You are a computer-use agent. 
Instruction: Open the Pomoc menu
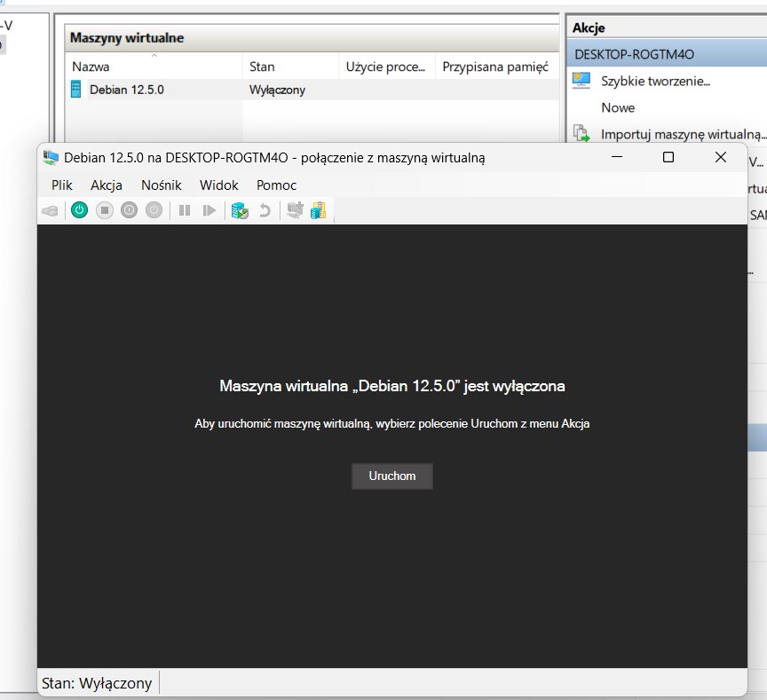(x=276, y=185)
